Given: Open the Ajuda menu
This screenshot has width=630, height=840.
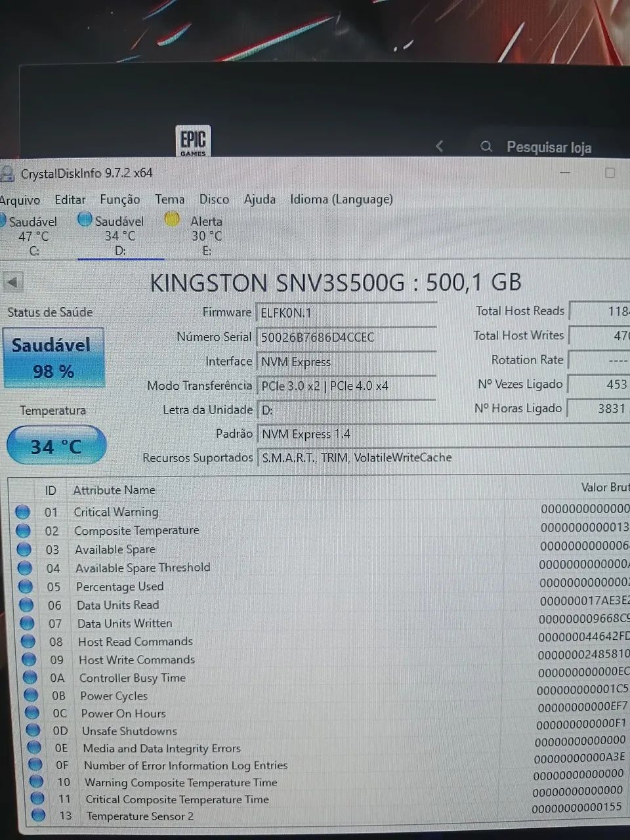Looking at the screenshot, I should pyautogui.click(x=259, y=199).
